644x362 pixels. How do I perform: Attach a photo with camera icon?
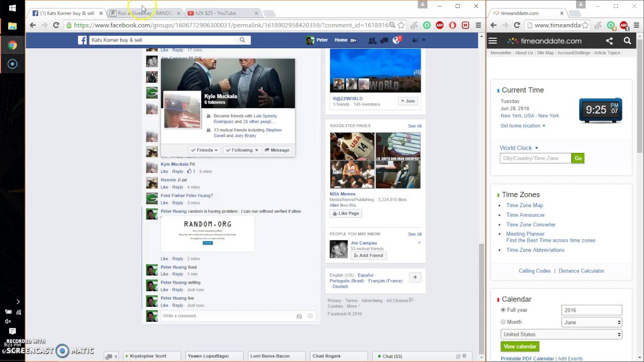click(299, 316)
